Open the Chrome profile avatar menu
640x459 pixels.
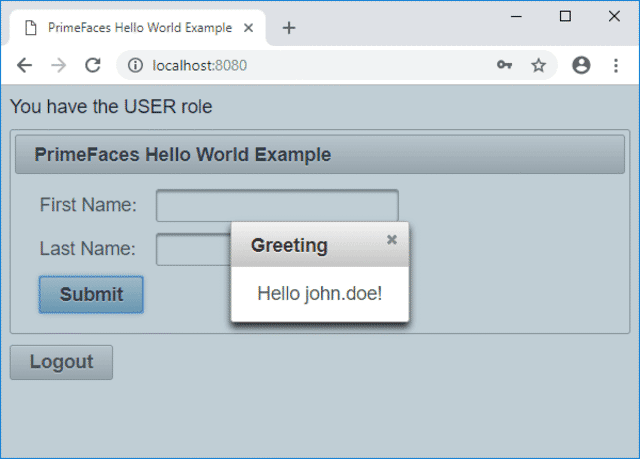coord(581,65)
